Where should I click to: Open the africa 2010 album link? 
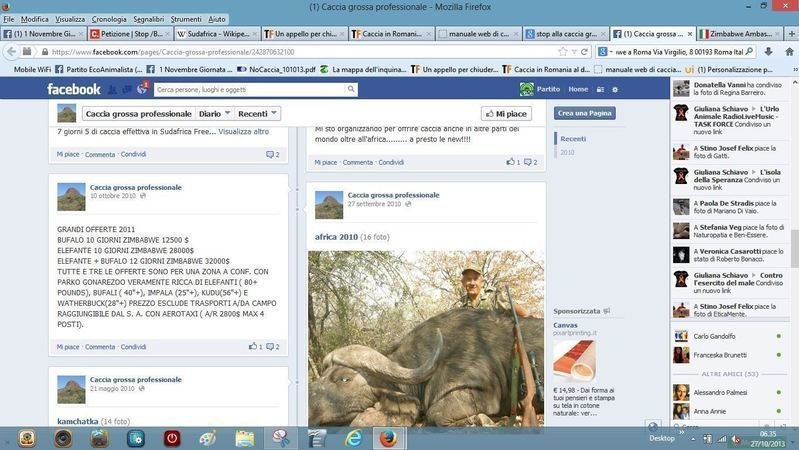[336, 237]
